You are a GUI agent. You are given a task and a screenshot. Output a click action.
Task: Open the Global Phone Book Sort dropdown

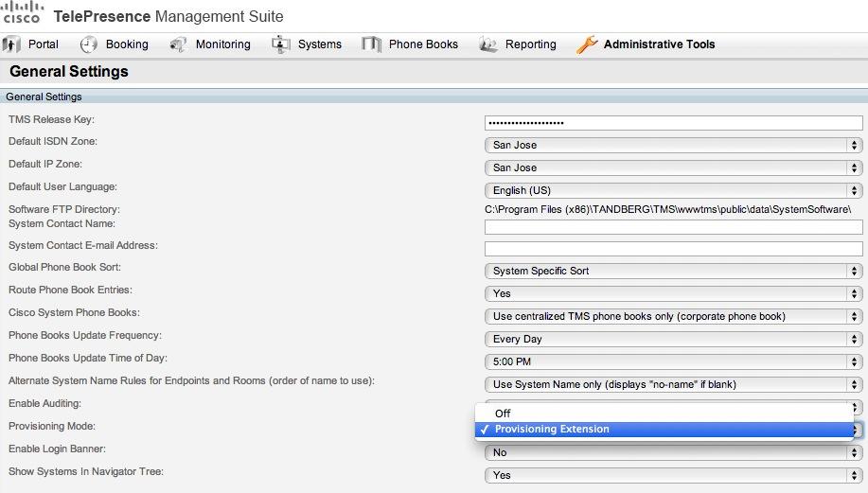673,272
